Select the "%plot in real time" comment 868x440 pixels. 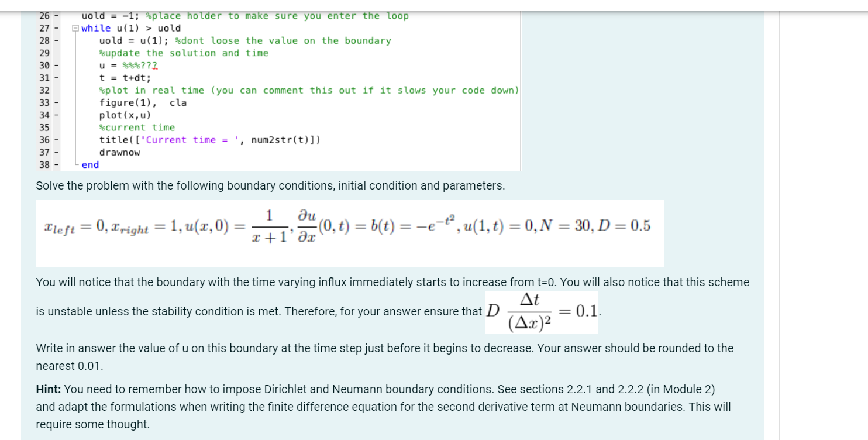(x=309, y=90)
